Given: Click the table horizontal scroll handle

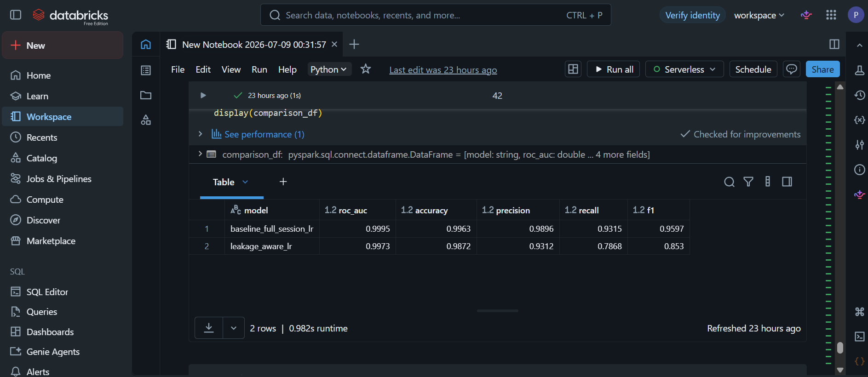Looking at the screenshot, I should point(497,311).
